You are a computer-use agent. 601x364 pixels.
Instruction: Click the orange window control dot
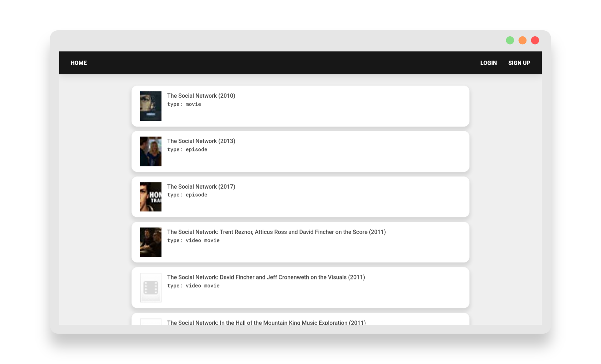click(523, 40)
